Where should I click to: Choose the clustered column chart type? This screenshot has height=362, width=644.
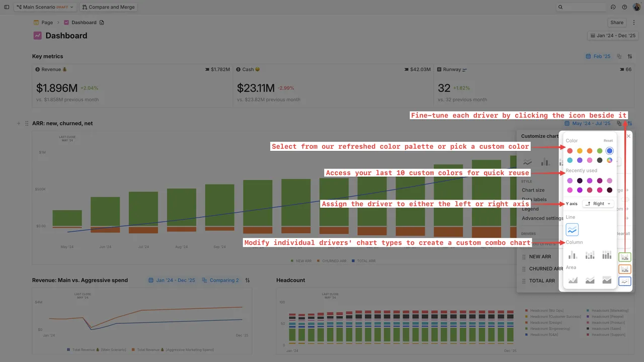[x=573, y=255]
